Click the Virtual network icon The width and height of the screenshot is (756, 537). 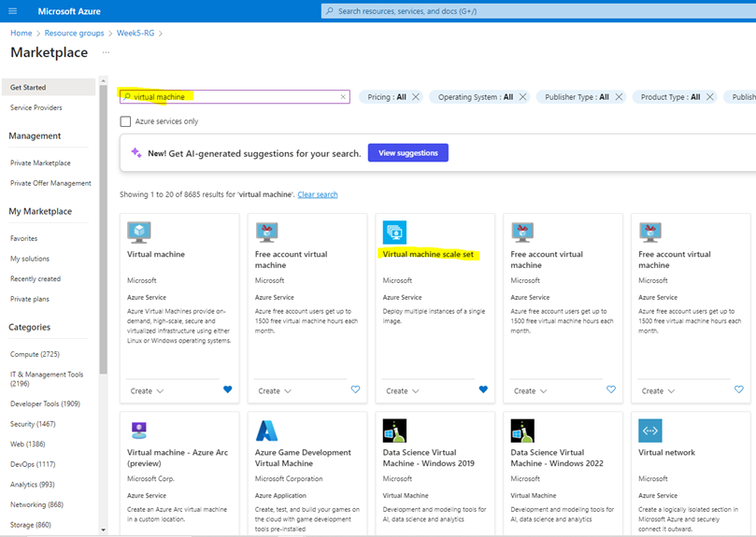[650, 431]
